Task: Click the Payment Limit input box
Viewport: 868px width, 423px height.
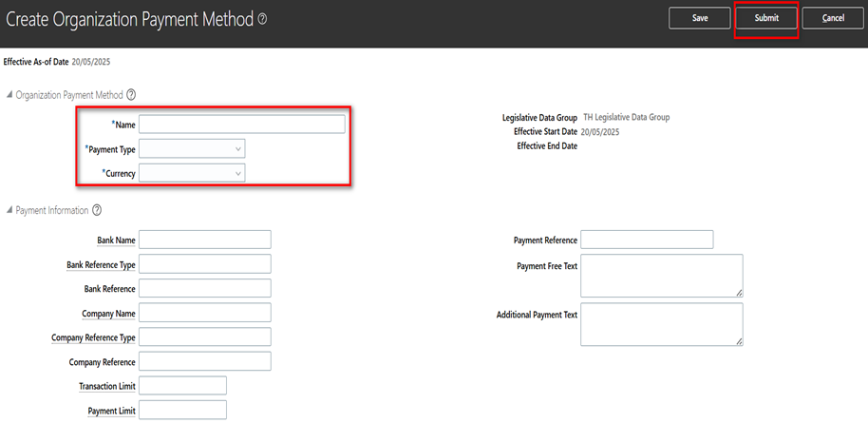Action: tap(182, 410)
